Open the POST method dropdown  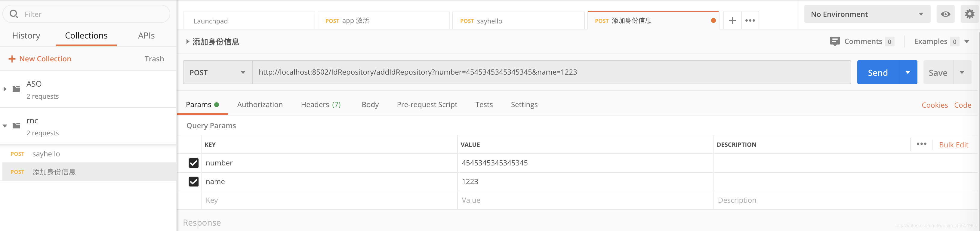coord(217,72)
